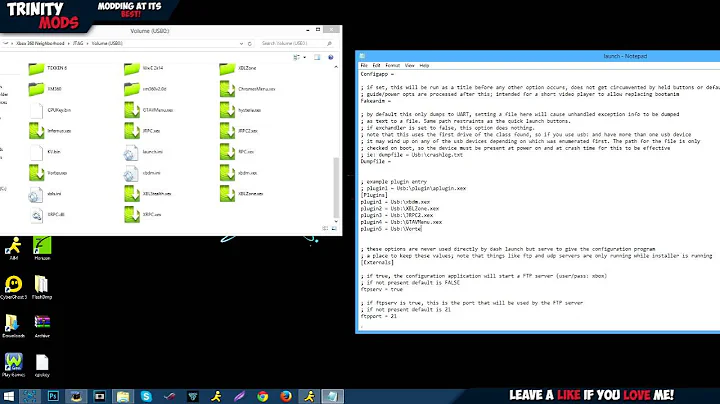
Task: Open the Notepad View menu
Action: point(410,66)
